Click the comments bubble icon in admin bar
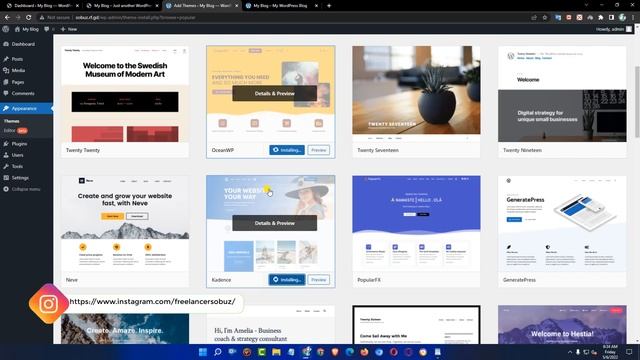This screenshot has height=360, width=640. [47, 29]
